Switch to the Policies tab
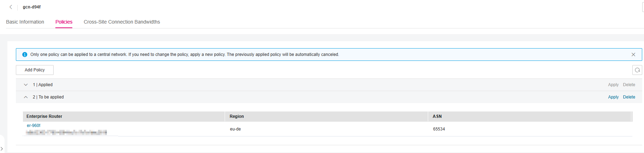644x153 pixels. (x=64, y=22)
